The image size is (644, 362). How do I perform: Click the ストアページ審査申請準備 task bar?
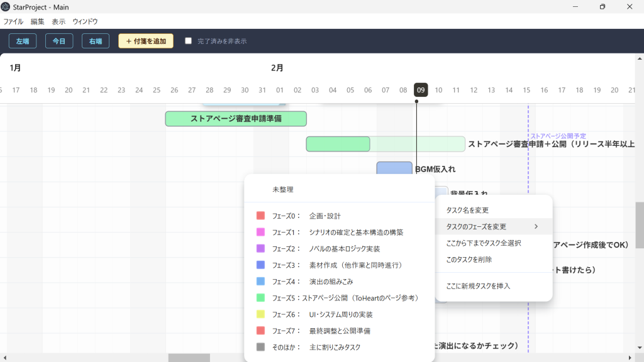pos(236,119)
